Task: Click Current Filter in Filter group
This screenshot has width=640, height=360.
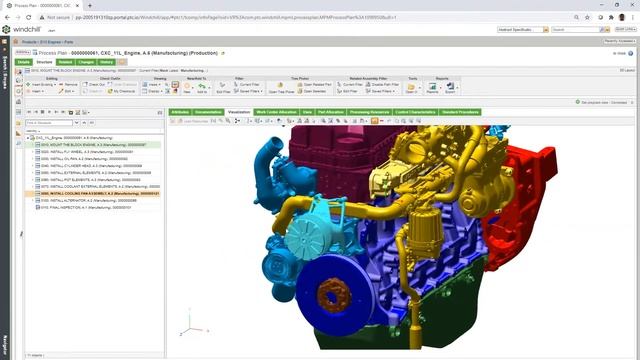Action: [247, 84]
